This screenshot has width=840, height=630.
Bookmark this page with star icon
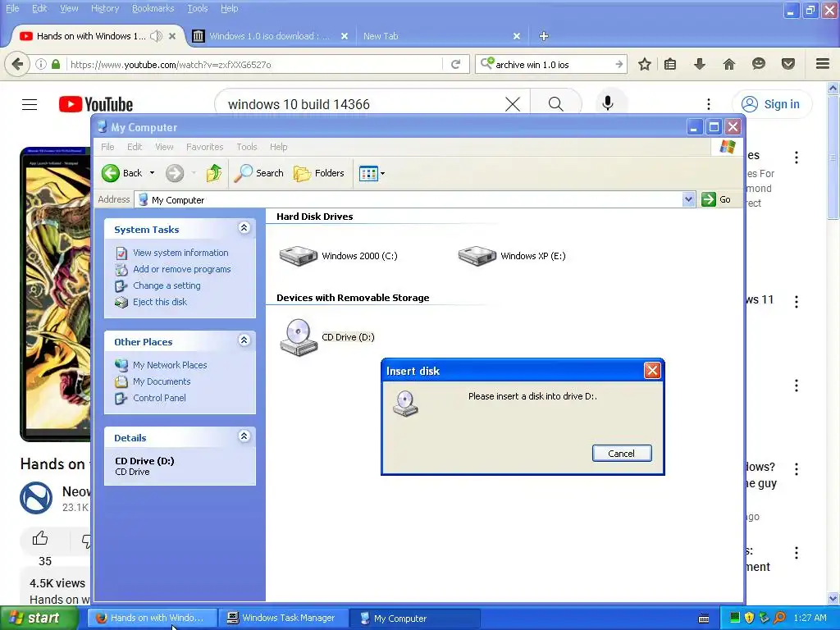[645, 64]
